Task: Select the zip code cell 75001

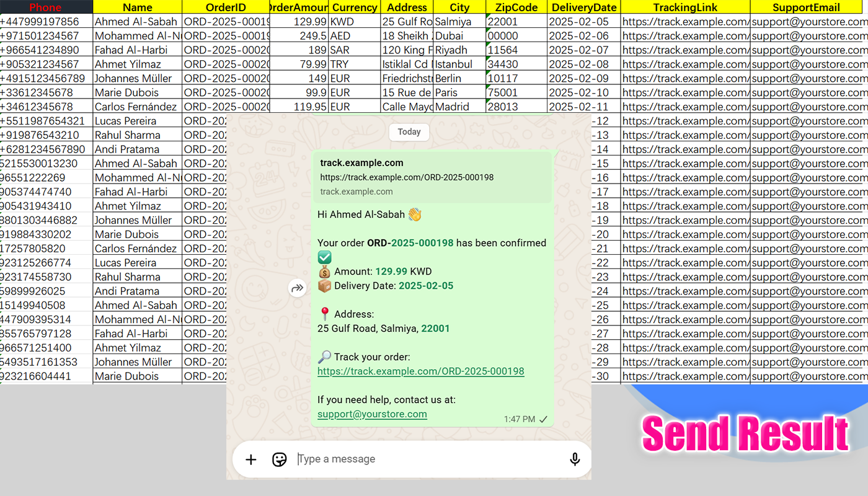Action: [x=516, y=93]
